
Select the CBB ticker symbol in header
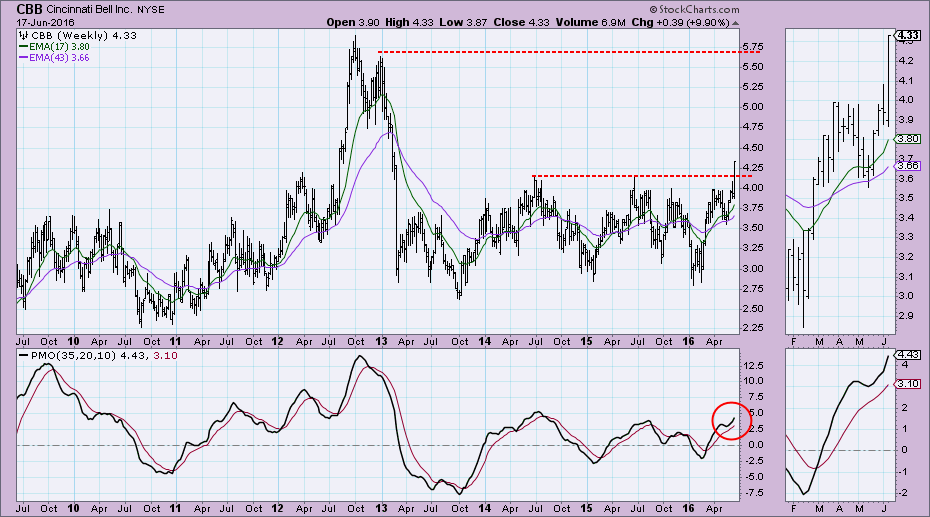click(x=30, y=8)
